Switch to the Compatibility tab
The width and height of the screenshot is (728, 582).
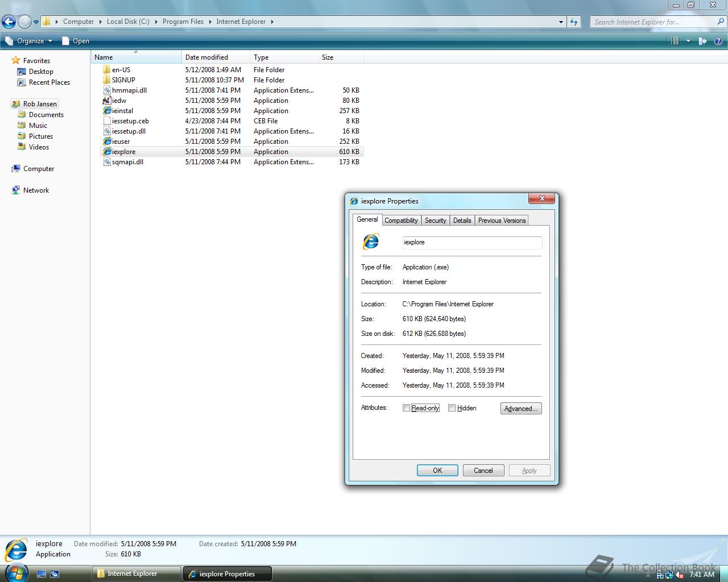point(401,221)
